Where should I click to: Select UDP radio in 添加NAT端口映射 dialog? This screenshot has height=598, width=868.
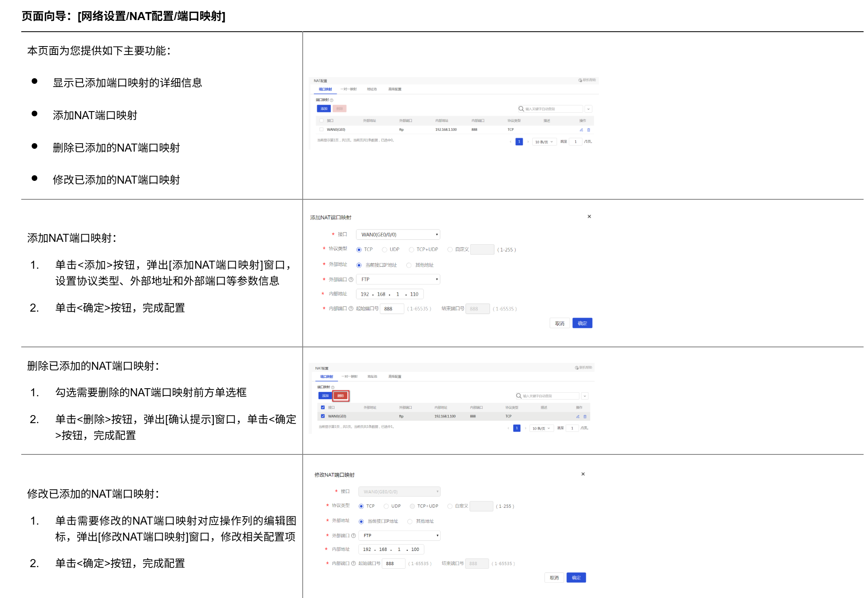coord(384,249)
